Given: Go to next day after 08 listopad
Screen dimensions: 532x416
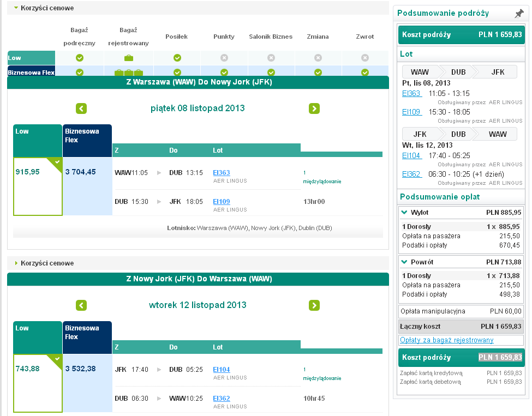Looking at the screenshot, I should (x=314, y=108).
